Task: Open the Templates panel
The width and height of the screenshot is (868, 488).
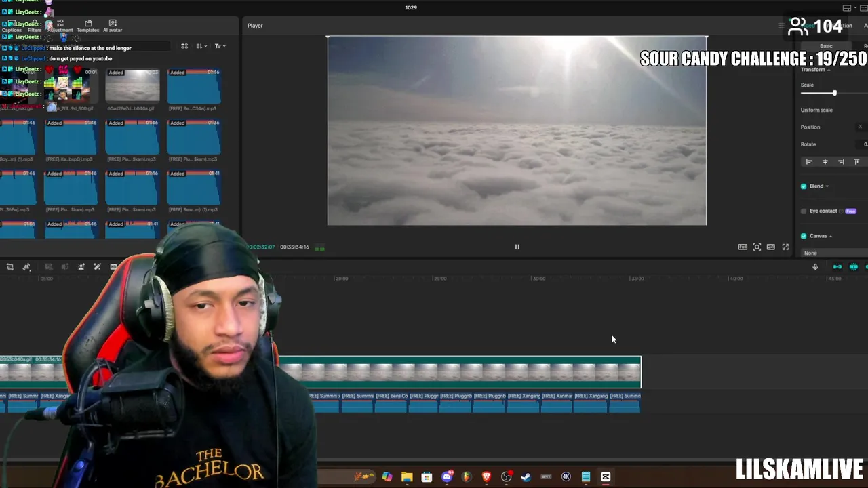Action: (x=88, y=26)
